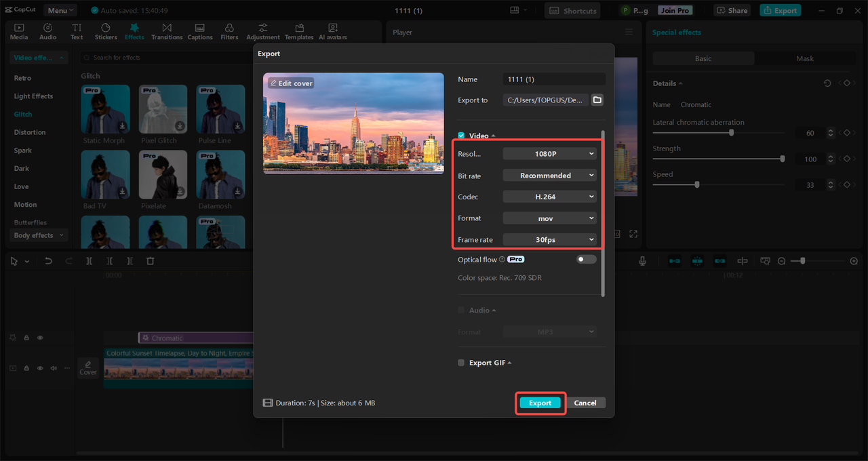868x461 pixels.
Task: Open folder browser for Export to path
Action: point(597,100)
